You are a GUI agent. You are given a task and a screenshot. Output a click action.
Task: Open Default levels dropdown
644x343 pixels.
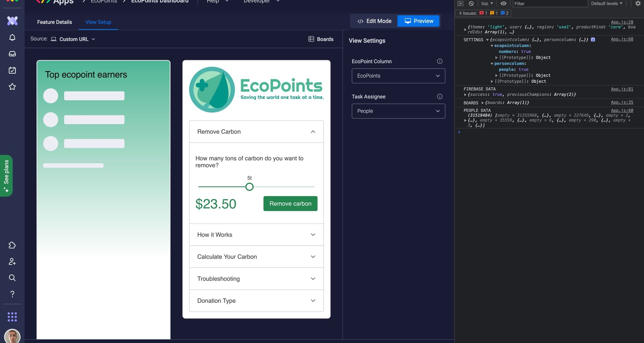tap(606, 3)
